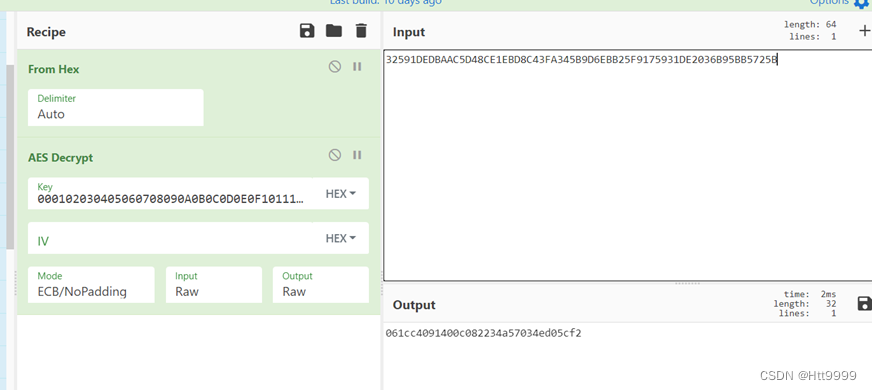Load a recipe via folder icon

click(x=334, y=31)
